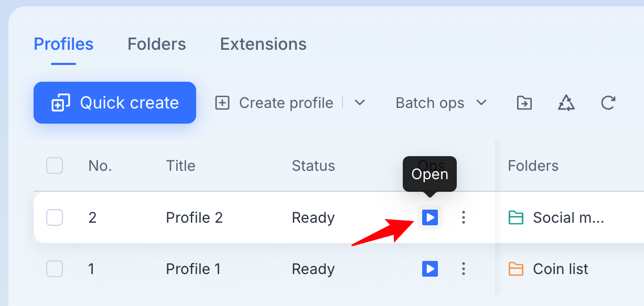
Task: Open the three-dot menu for Profile 2
Action: (x=463, y=217)
